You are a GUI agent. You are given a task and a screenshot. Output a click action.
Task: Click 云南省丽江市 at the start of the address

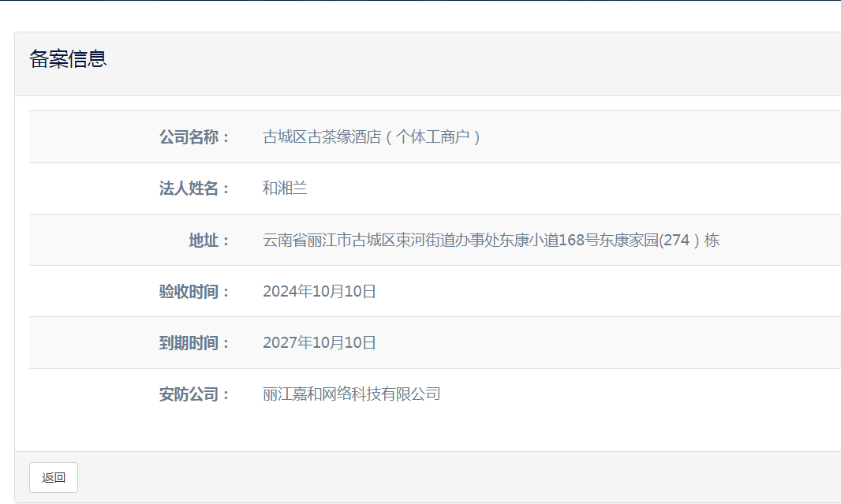307,241
